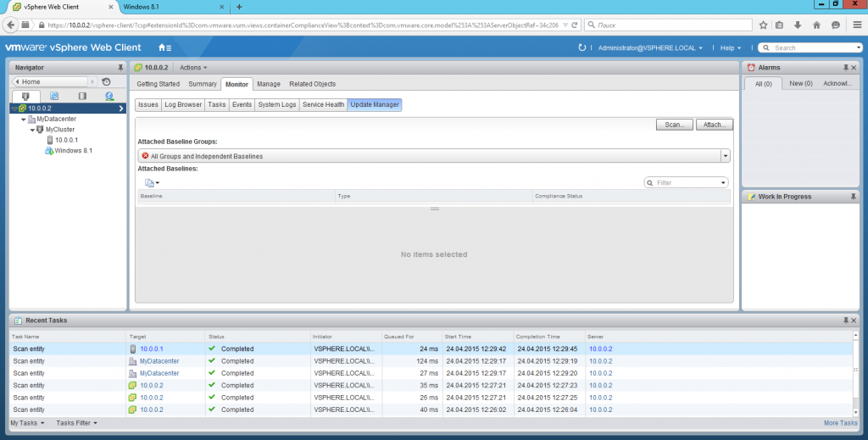
Task: Refresh the vSphere Web Client view
Action: pos(581,47)
